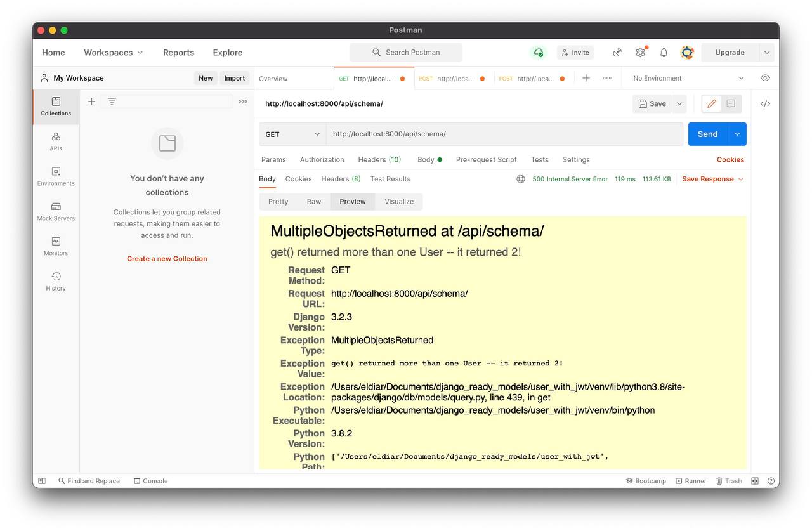Click the filter icon in collections panel
The image size is (812, 531).
coord(112,102)
